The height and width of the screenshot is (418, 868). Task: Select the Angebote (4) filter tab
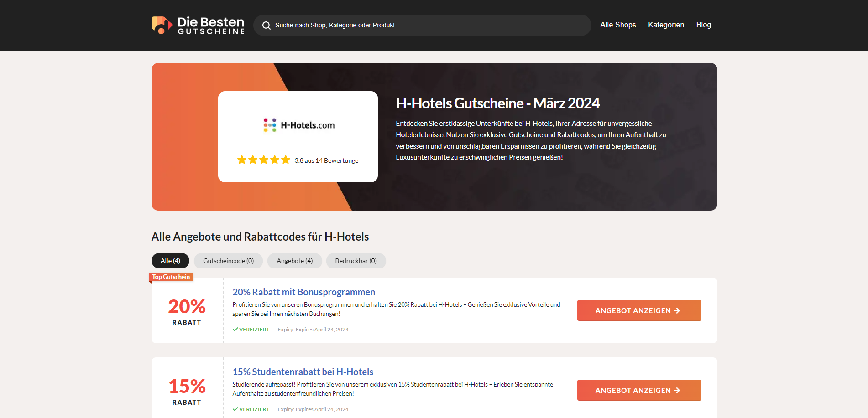coord(294,261)
